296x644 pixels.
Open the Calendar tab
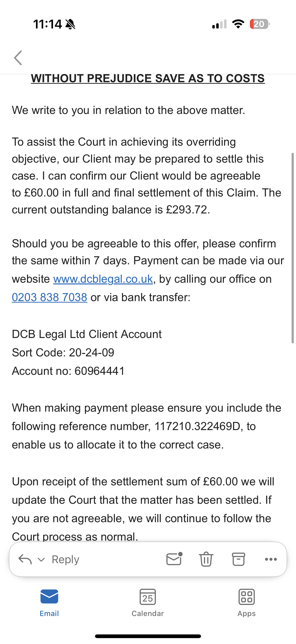click(148, 602)
